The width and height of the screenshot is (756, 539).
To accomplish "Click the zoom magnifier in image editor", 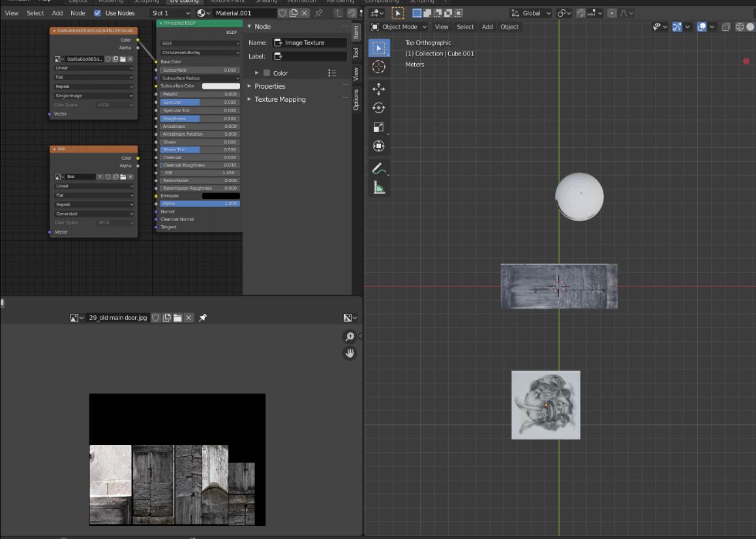I will click(350, 336).
